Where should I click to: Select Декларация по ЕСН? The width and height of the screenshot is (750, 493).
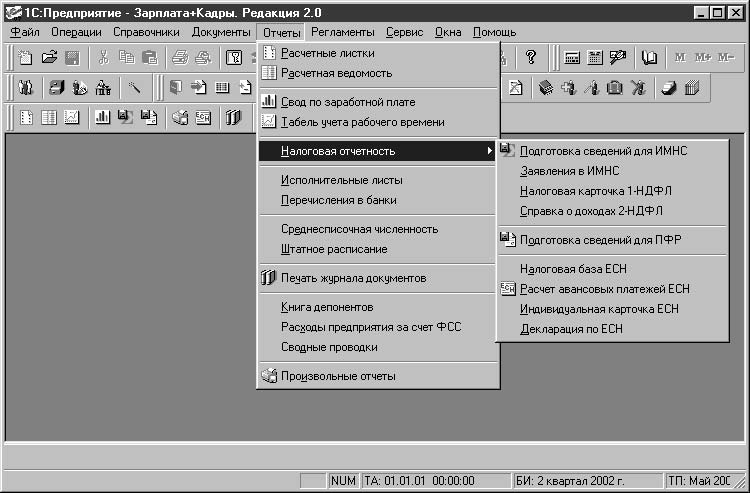[x=571, y=329]
